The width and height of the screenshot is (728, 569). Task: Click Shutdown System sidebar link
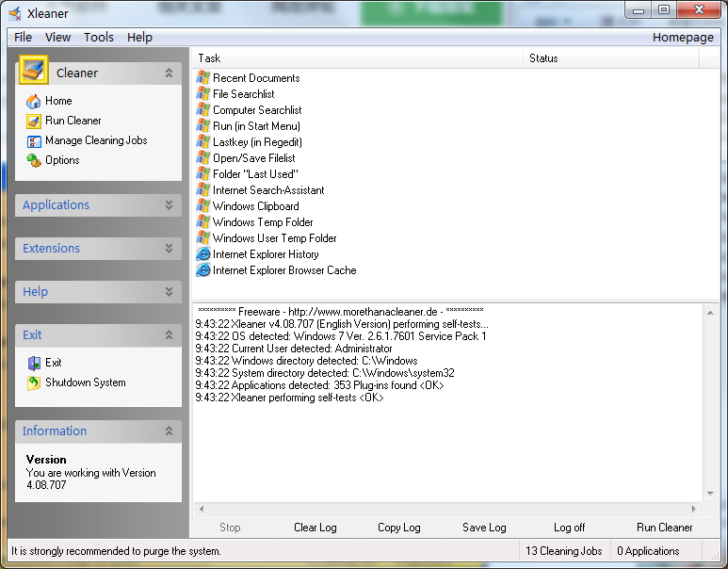(x=86, y=382)
